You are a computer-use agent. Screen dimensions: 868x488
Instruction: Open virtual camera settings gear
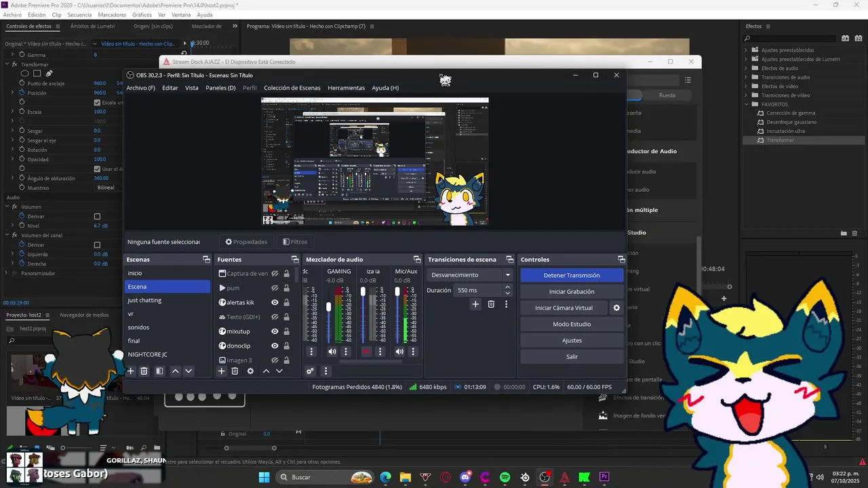click(x=616, y=308)
